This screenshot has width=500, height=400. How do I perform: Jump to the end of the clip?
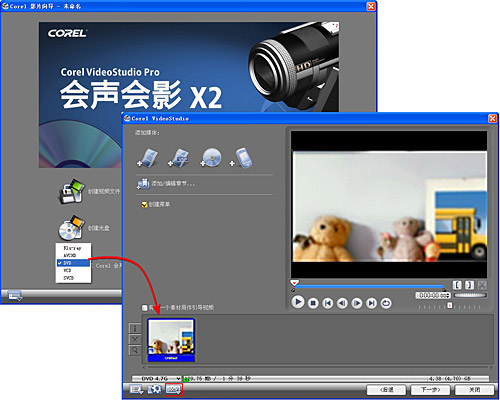point(371,303)
